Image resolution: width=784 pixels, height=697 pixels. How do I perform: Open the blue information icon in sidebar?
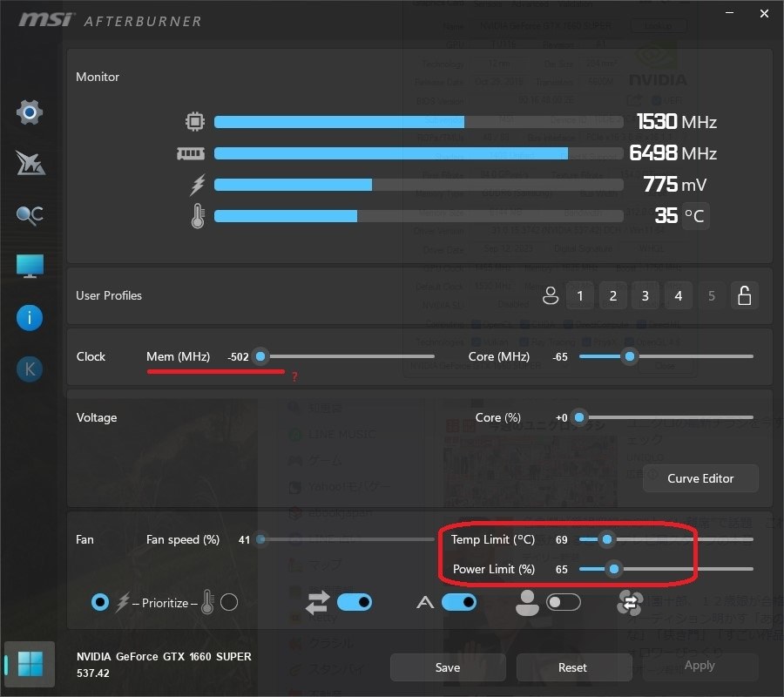(x=30, y=317)
